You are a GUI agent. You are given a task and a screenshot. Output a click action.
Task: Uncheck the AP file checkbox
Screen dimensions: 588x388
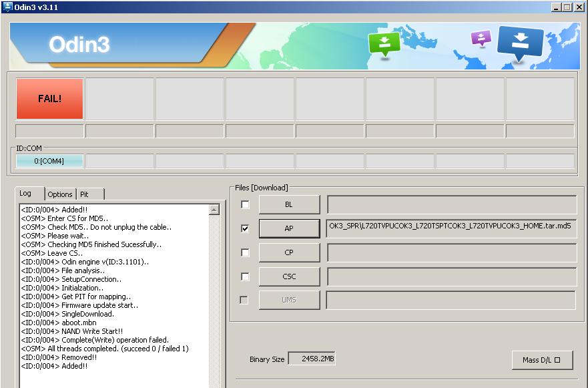[x=245, y=228]
